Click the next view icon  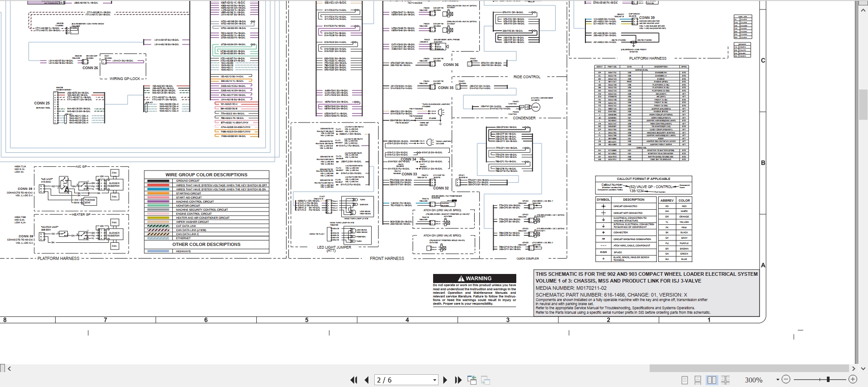pos(486,380)
